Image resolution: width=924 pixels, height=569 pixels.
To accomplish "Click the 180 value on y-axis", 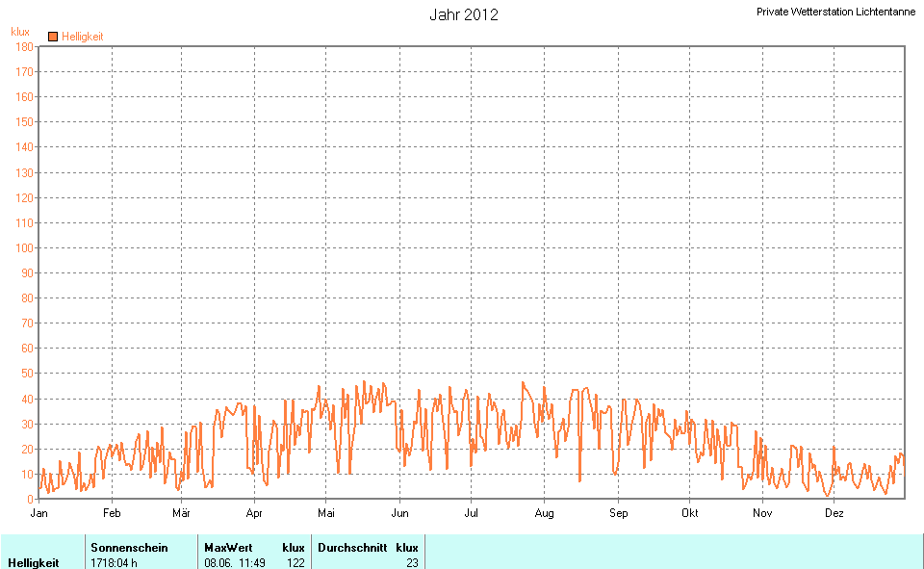I will (x=24, y=46).
